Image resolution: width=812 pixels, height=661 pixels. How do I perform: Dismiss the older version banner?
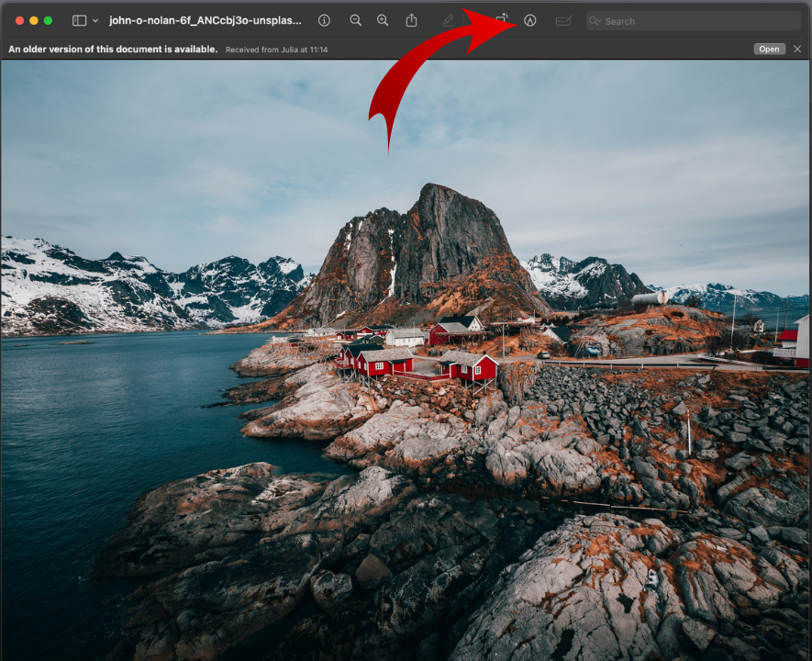[x=797, y=50]
